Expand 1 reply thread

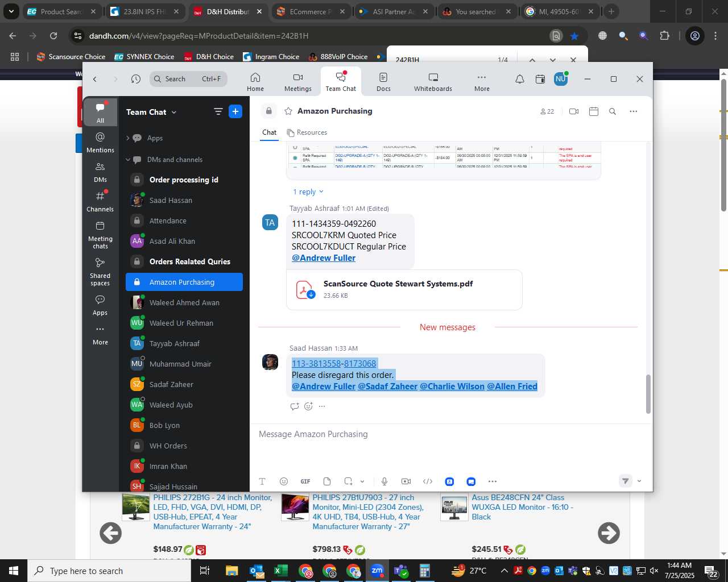pos(308,192)
